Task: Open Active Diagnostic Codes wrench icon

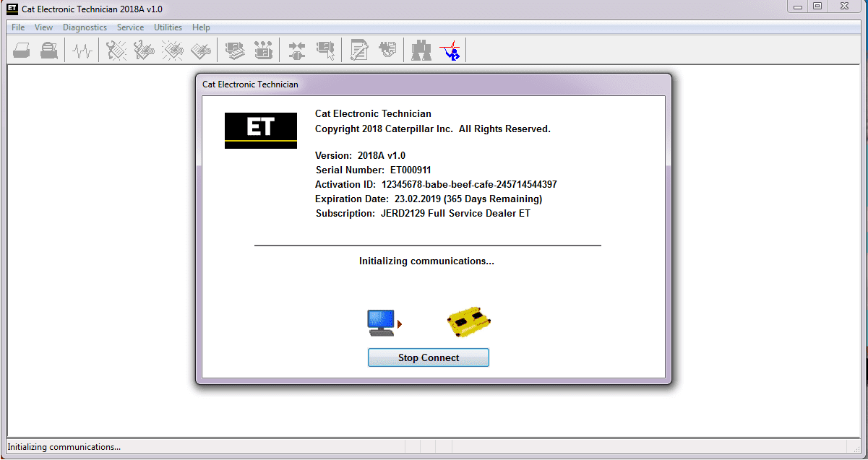Action: [116, 51]
